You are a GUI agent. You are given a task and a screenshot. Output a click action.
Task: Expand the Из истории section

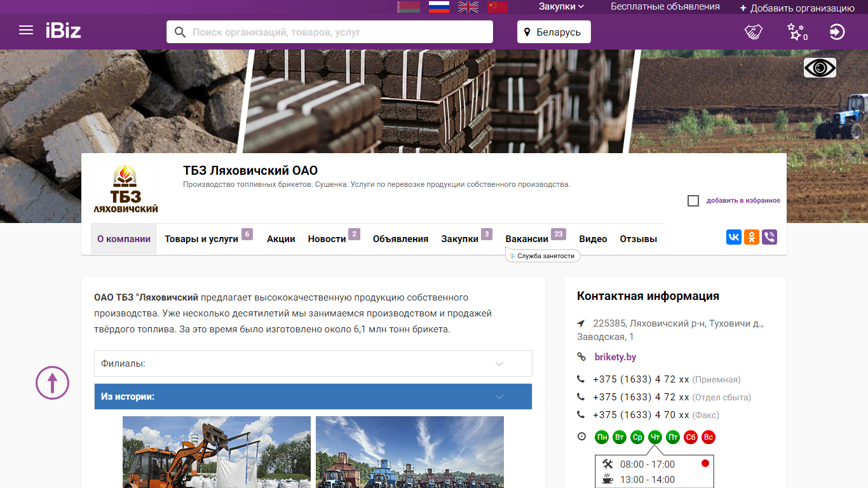[313, 396]
